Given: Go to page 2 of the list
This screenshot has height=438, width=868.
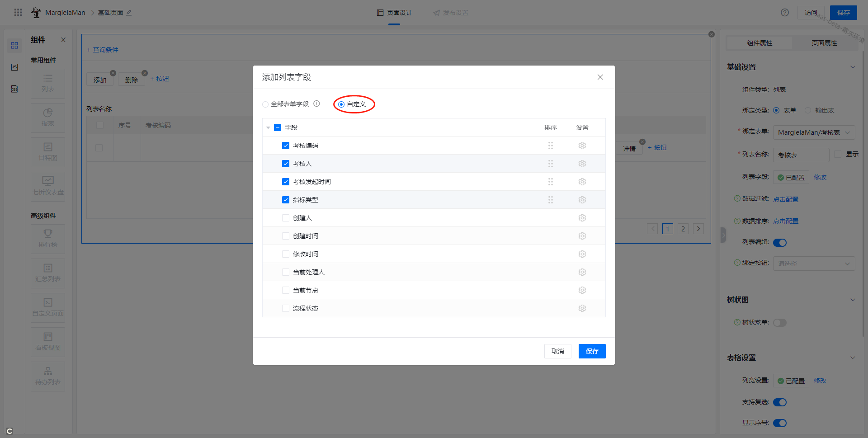Looking at the screenshot, I should pyautogui.click(x=683, y=229).
